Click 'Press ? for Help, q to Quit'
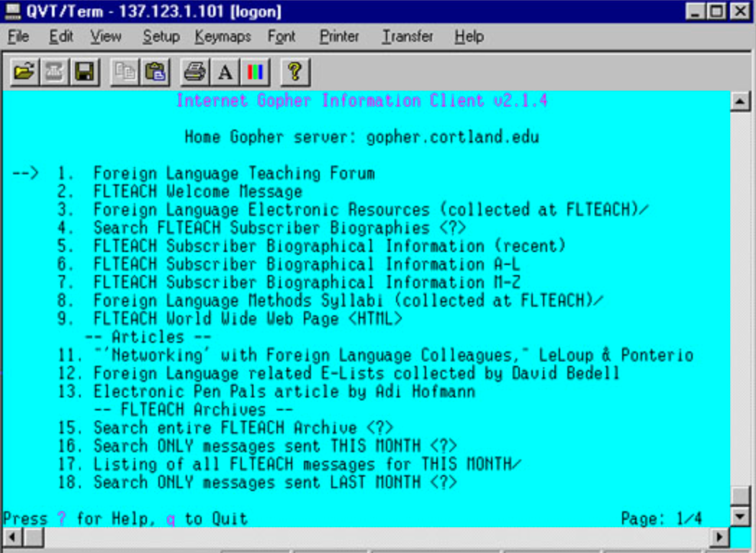 [x=125, y=518]
